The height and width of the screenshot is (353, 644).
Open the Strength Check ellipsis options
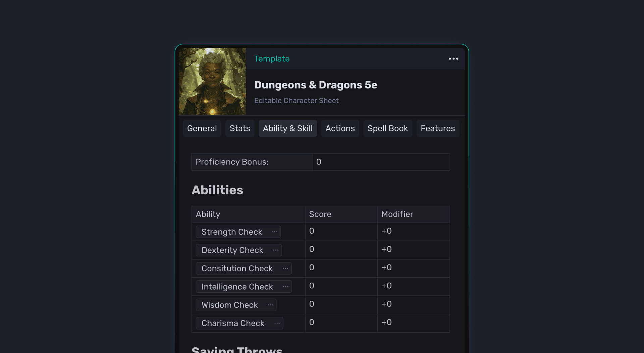[275, 232]
